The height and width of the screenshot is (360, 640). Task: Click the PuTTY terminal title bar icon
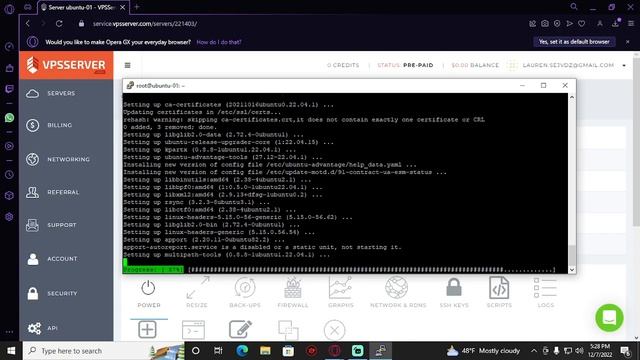(x=130, y=85)
